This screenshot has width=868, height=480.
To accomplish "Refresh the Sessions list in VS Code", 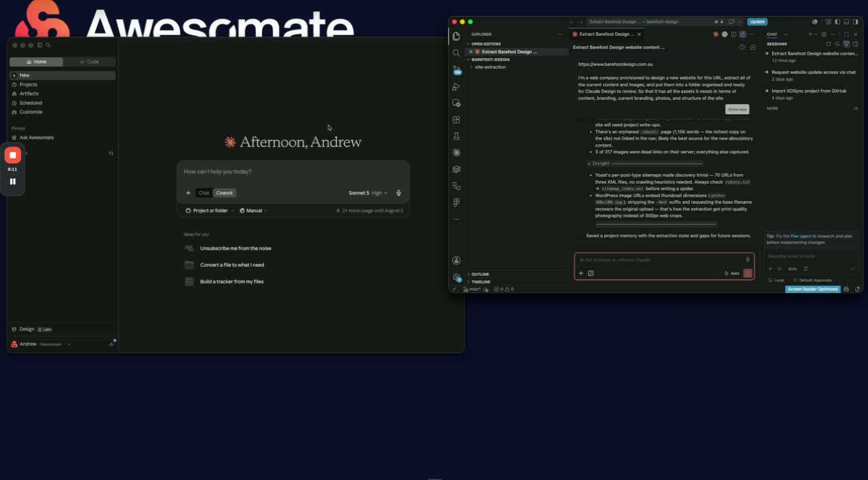I will 829,44.
